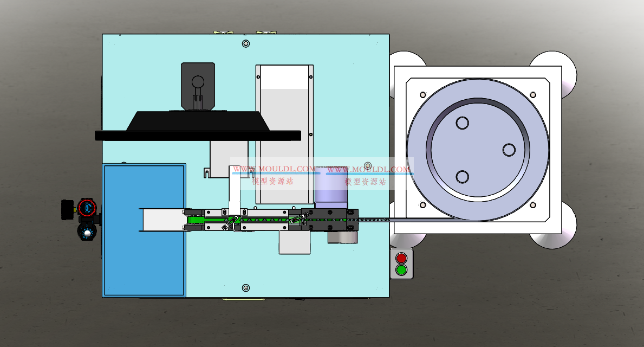
Task: Click the top eye bolt on table
Action: 246,43
